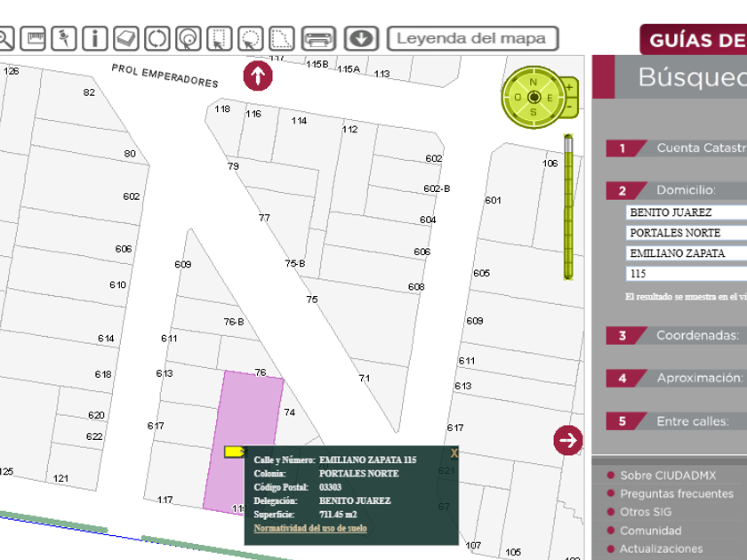The height and width of the screenshot is (560, 747).
Task: Open the PORTALES NORTE colonia field
Action: 686,233
